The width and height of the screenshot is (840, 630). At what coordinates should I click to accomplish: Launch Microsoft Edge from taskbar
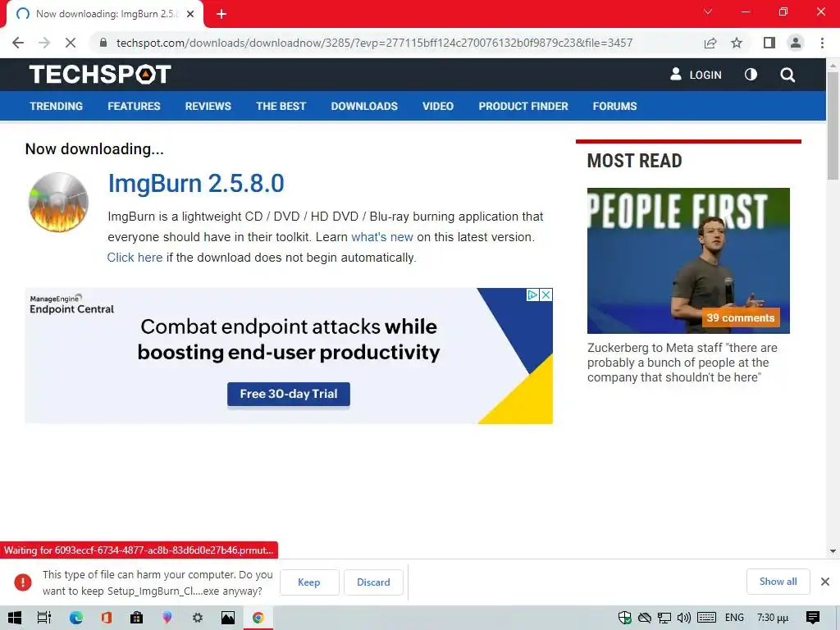76,618
